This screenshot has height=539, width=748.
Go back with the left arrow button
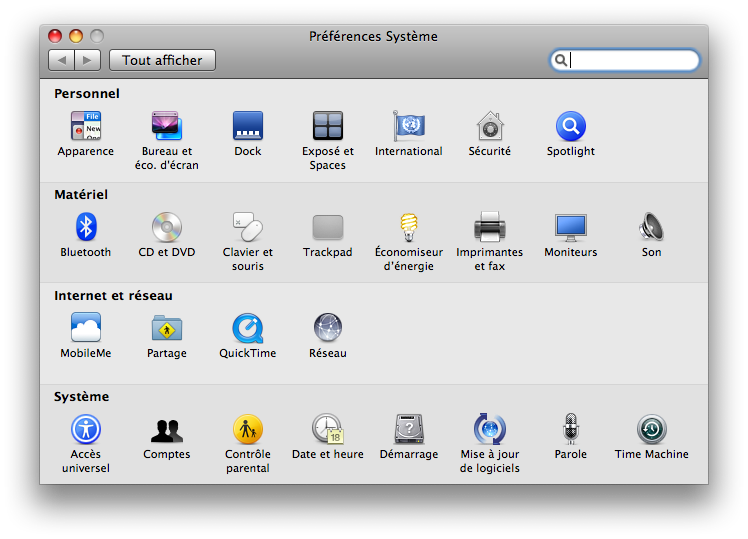(62, 60)
